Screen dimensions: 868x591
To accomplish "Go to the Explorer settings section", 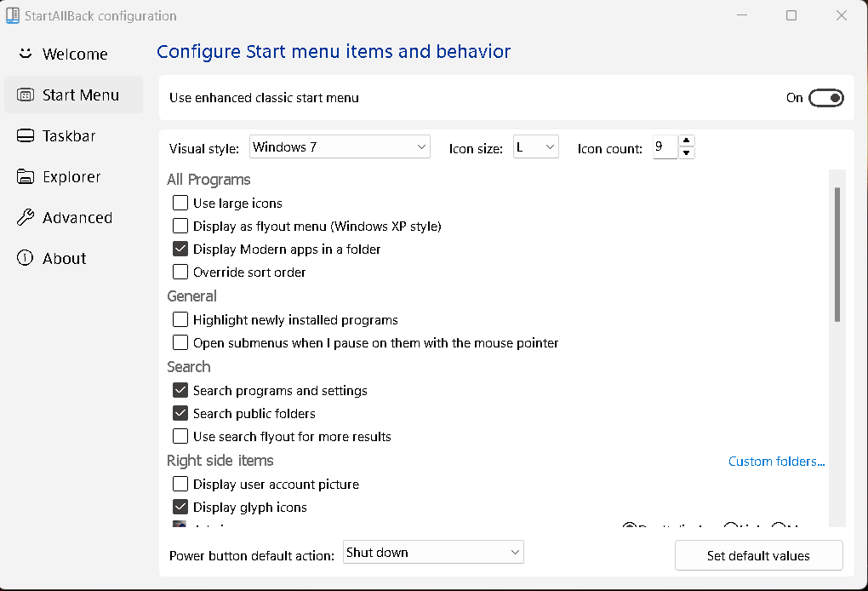I will click(74, 176).
